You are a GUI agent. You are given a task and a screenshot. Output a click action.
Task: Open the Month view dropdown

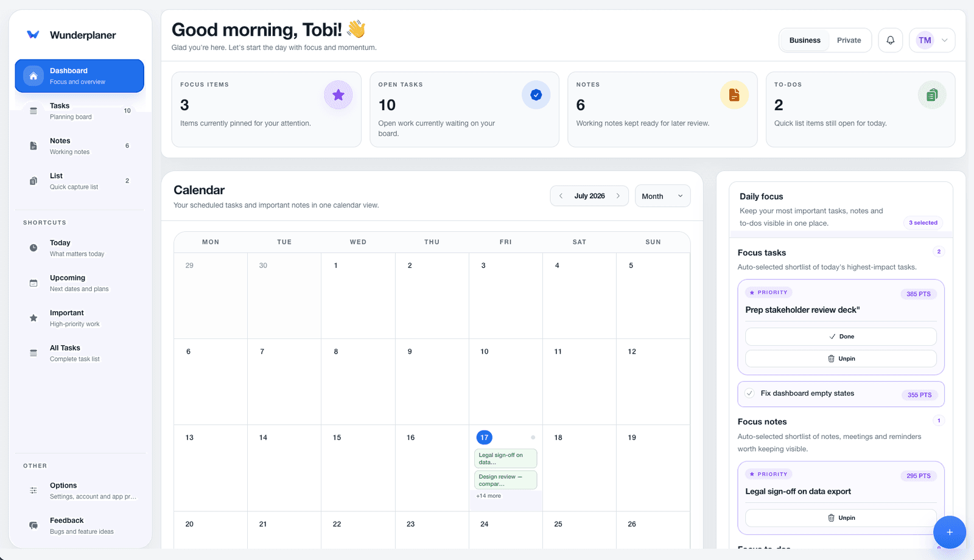[x=662, y=196]
